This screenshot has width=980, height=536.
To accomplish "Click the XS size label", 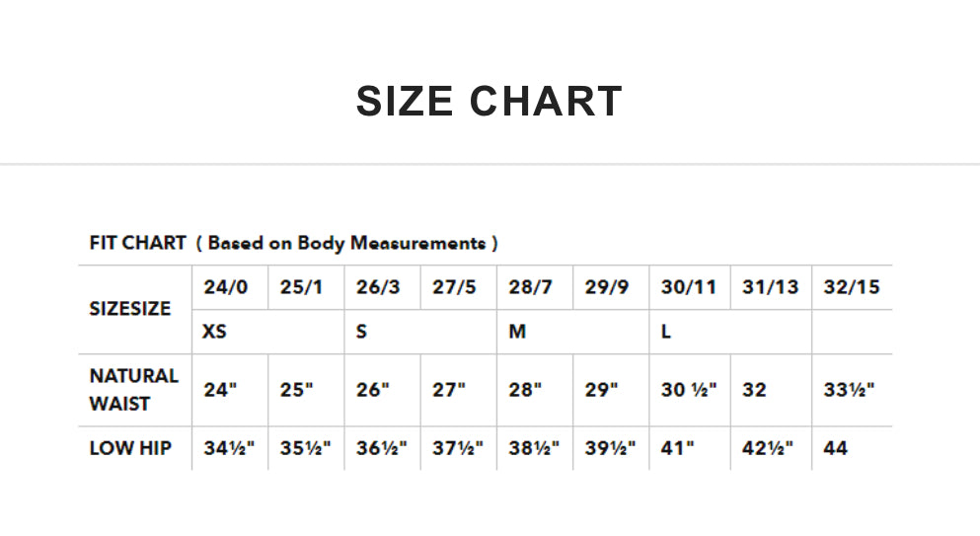I will point(214,332).
